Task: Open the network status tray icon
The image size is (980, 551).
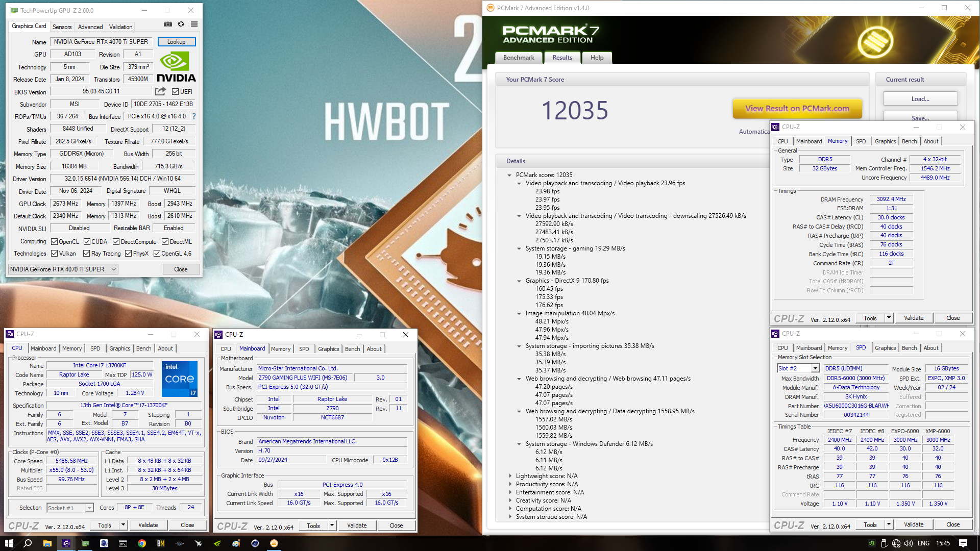Action: click(x=896, y=543)
